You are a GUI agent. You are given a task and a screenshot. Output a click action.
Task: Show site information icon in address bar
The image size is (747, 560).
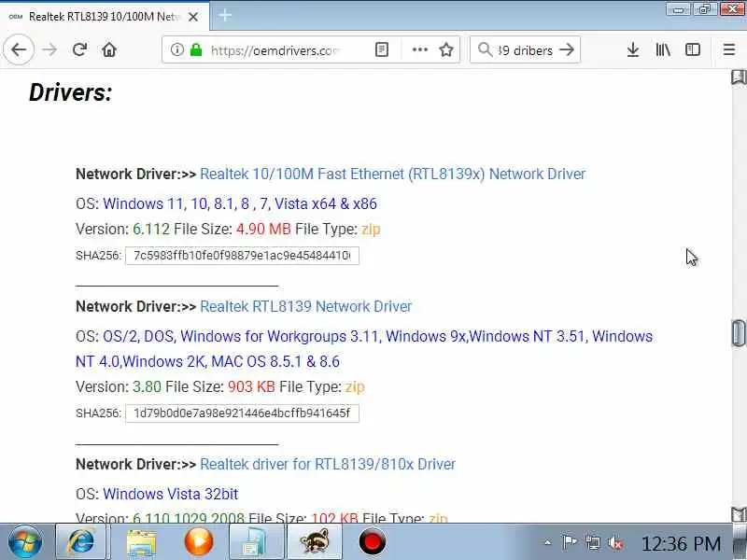click(x=176, y=49)
